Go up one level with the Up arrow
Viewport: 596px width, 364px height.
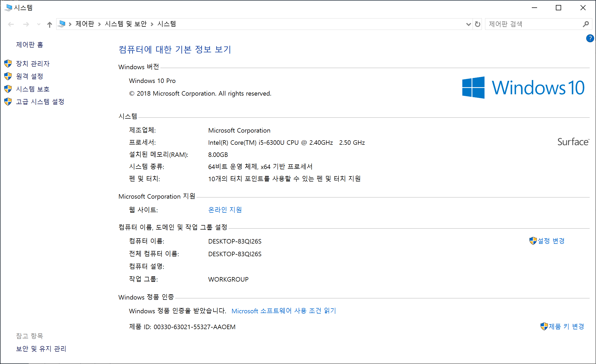(49, 24)
